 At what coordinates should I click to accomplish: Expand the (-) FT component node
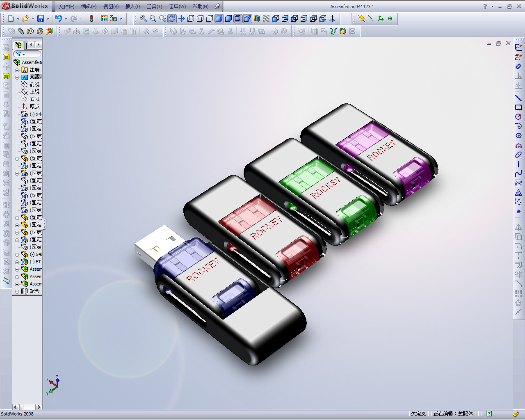17,262
